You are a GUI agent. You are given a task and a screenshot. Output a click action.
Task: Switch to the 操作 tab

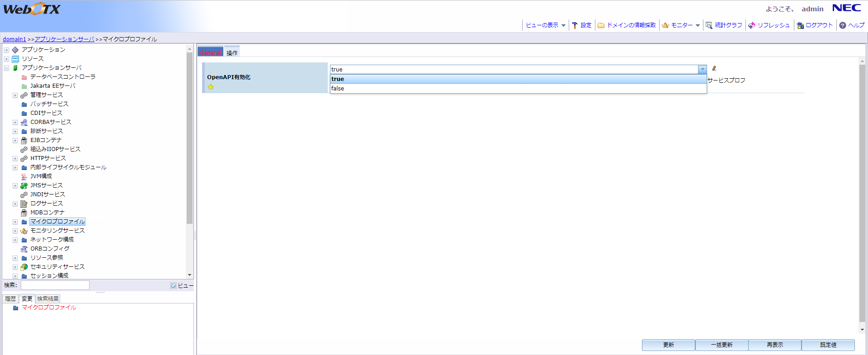tap(232, 53)
